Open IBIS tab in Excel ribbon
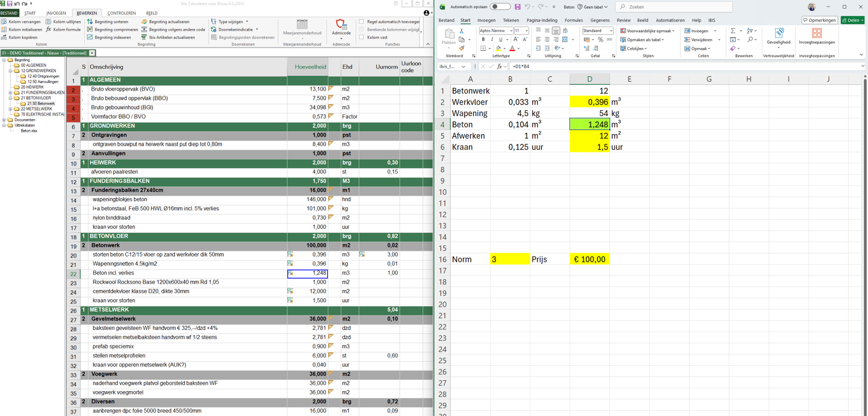The height and width of the screenshot is (416, 868). point(712,20)
